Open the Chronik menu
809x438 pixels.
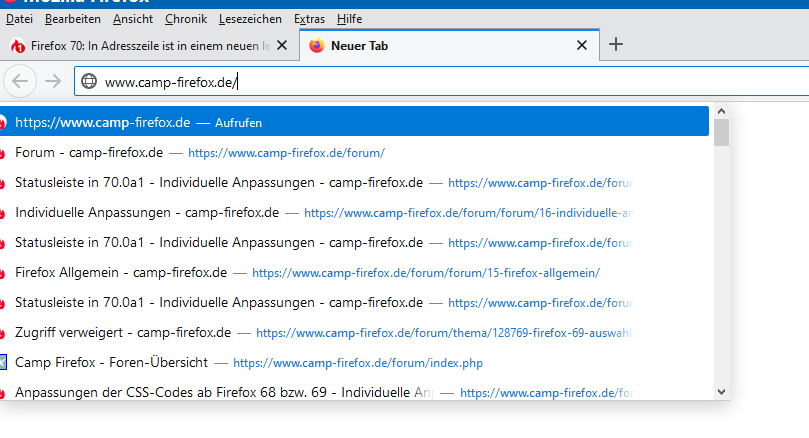tap(186, 19)
